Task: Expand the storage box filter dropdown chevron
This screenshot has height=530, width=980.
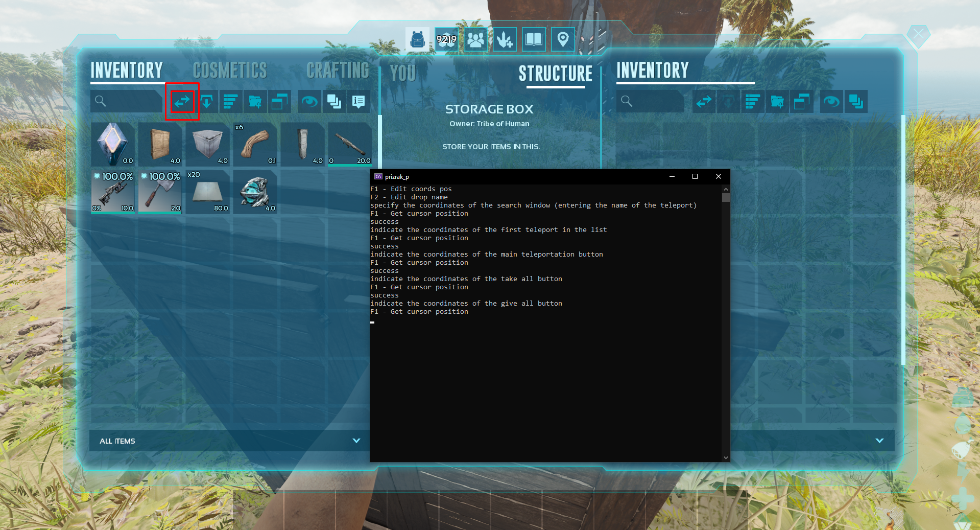Action: (879, 441)
